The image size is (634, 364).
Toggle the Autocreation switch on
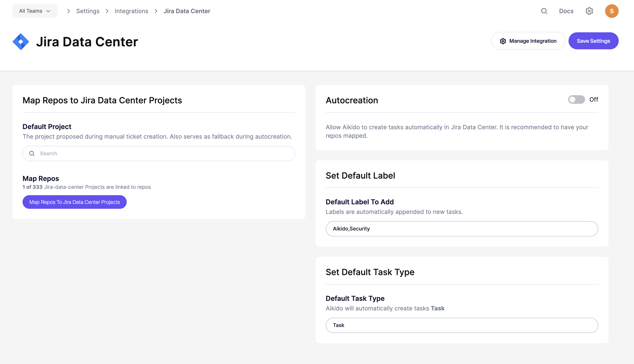tap(576, 100)
